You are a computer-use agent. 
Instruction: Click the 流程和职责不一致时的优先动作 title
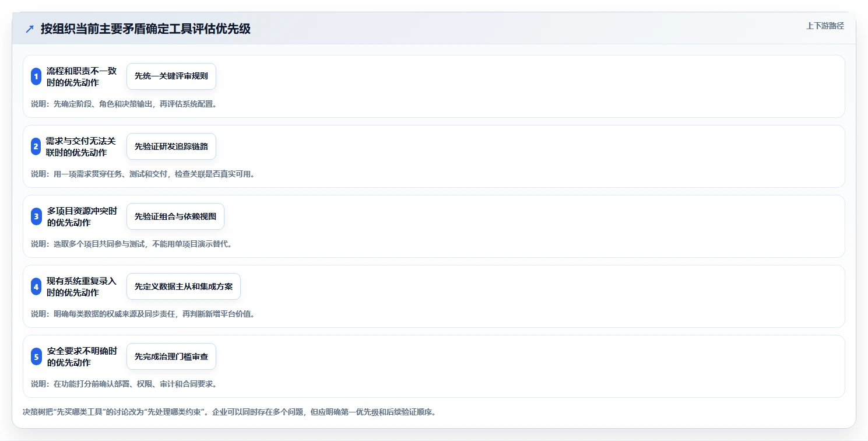click(82, 76)
